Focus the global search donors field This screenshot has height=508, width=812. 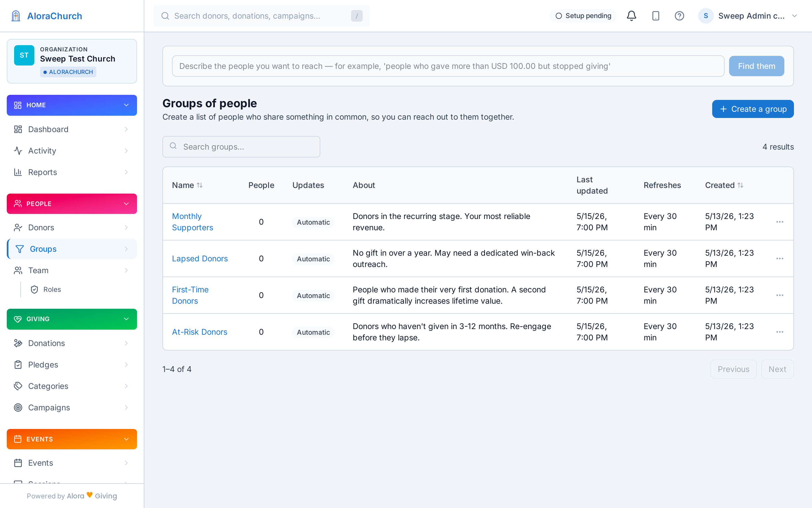click(261, 16)
